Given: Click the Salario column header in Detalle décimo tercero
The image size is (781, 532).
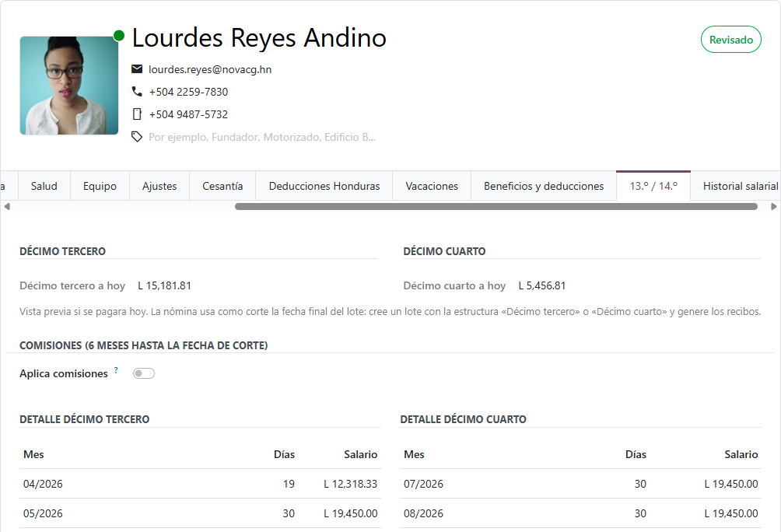Looking at the screenshot, I should [x=361, y=454].
